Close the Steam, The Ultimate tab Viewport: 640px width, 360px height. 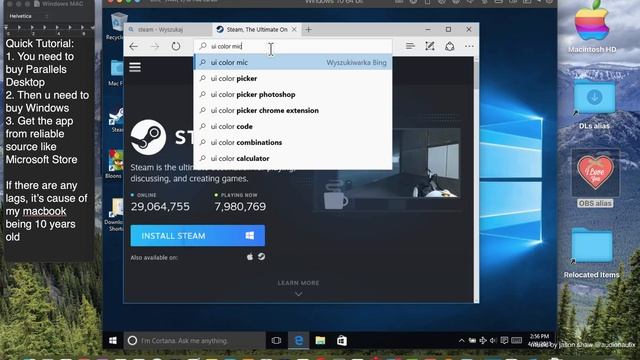[294, 29]
